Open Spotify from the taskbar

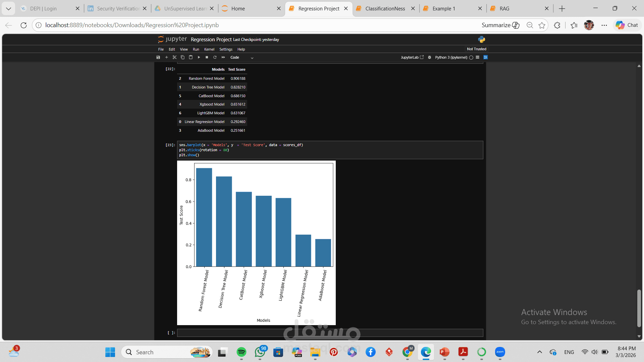[242, 352]
